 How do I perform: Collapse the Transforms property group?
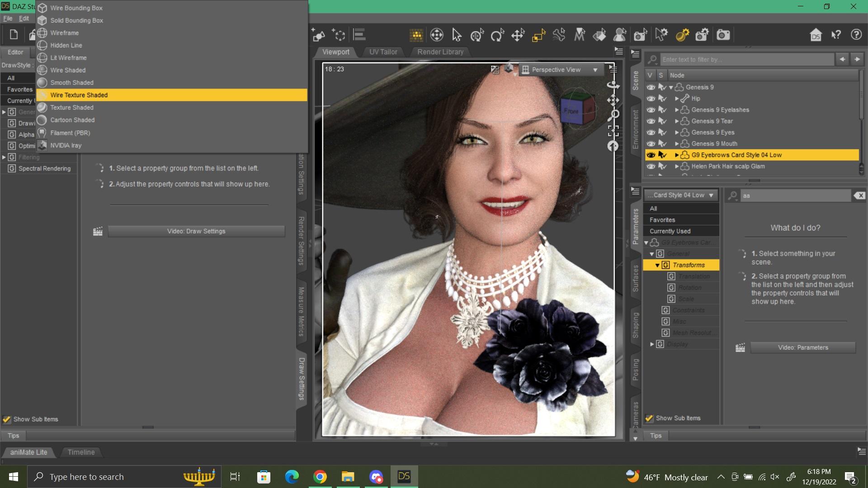point(657,265)
